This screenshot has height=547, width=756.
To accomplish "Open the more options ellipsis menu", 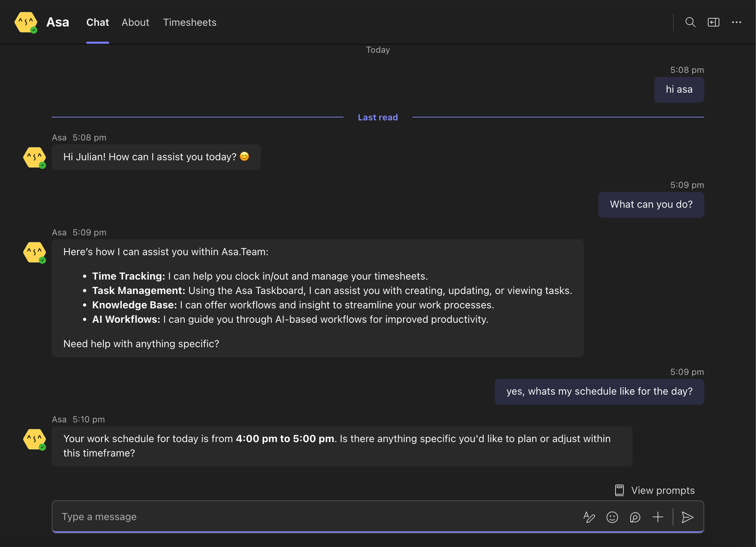I will pyautogui.click(x=736, y=22).
